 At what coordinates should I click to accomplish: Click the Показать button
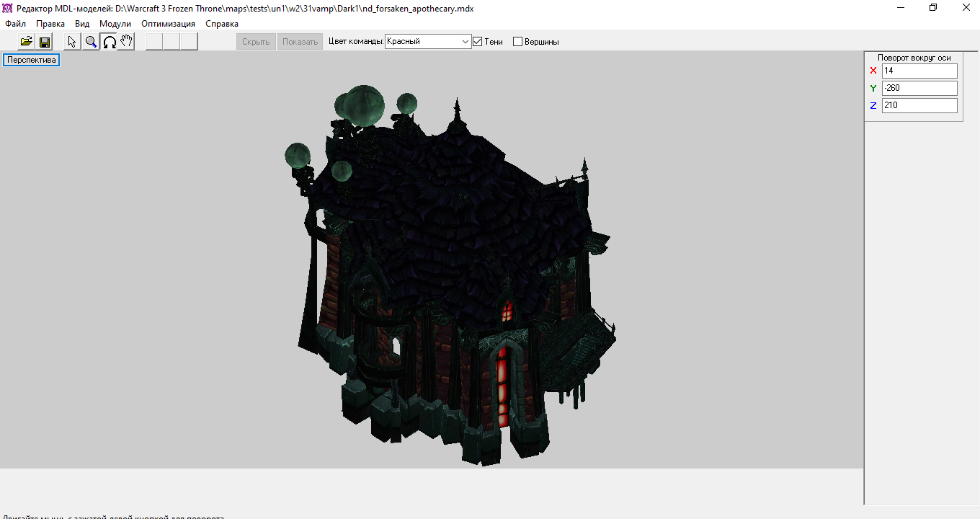pyautogui.click(x=300, y=42)
